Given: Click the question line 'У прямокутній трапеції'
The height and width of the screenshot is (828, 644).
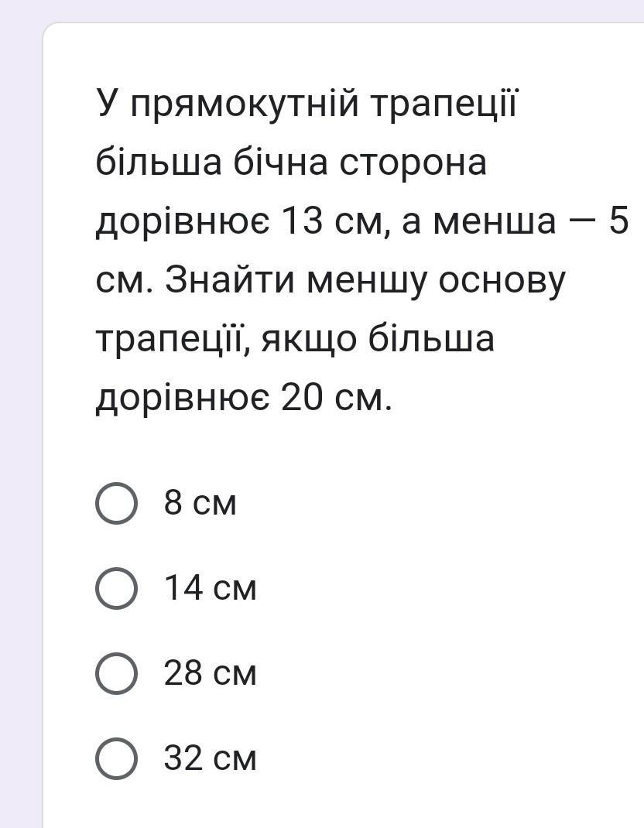Looking at the screenshot, I should [306, 104].
